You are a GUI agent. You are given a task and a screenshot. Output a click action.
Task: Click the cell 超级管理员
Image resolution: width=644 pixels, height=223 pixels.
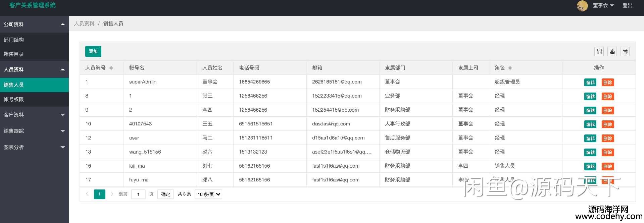[x=507, y=82]
